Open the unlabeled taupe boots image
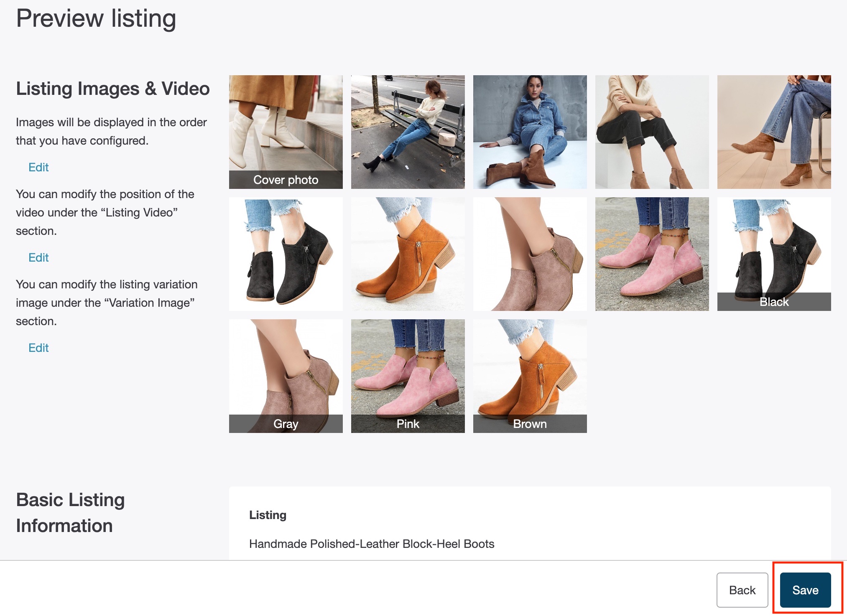 click(530, 254)
